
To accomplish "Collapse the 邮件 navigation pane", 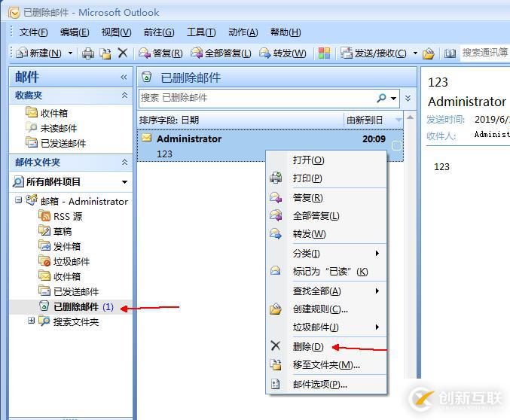I will tap(124, 77).
